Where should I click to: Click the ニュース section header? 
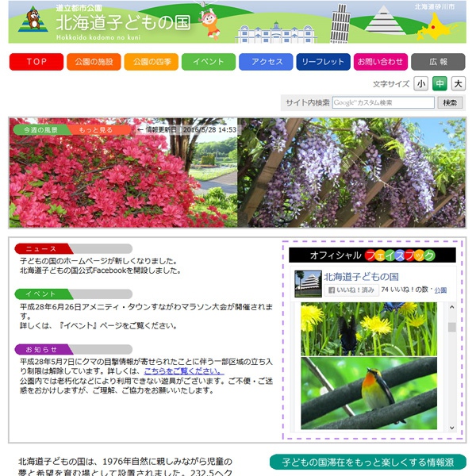[x=73, y=248]
